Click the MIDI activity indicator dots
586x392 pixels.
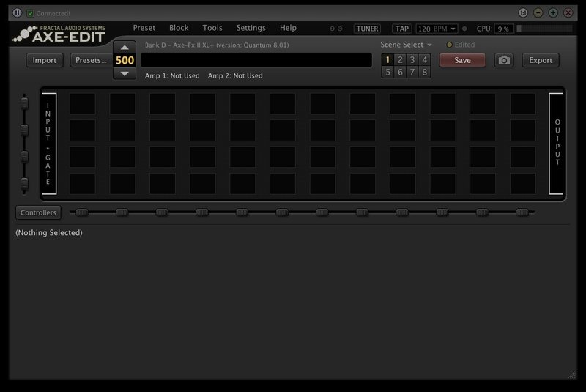point(336,29)
